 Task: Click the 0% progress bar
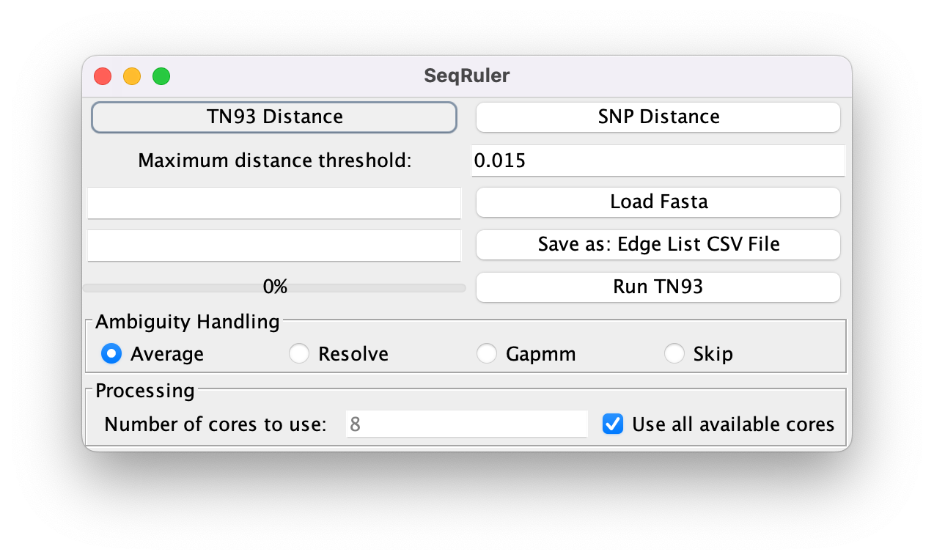click(x=274, y=287)
